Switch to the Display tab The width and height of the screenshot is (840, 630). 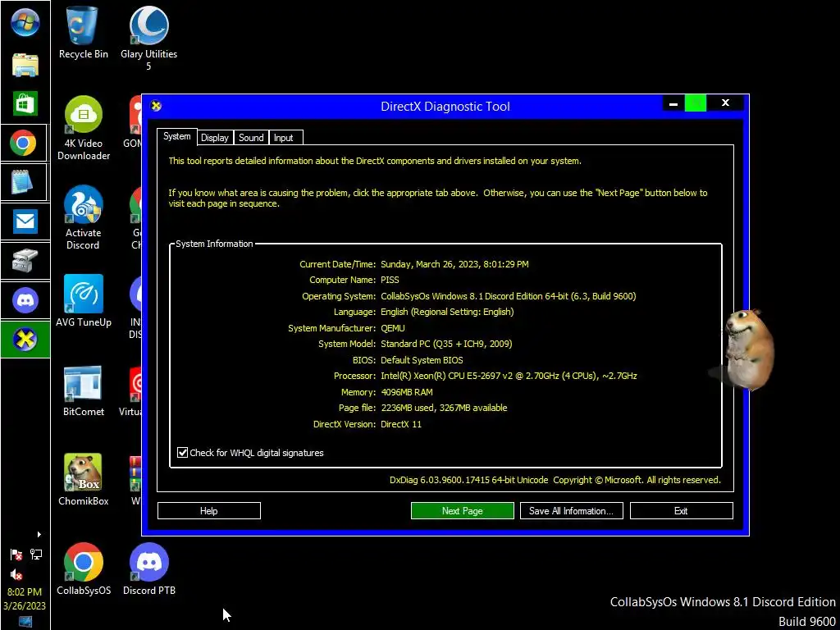(215, 138)
